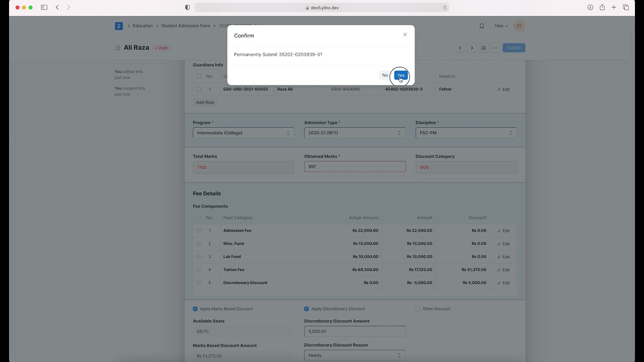
Task: Toggle the sidebar hamburger icon beside Ali Raza
Action: pyautogui.click(x=118, y=48)
